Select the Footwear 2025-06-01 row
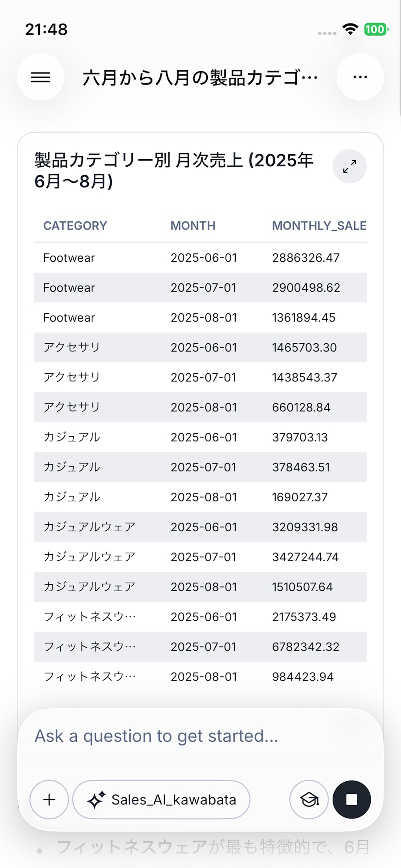This screenshot has height=868, width=401. (x=200, y=258)
